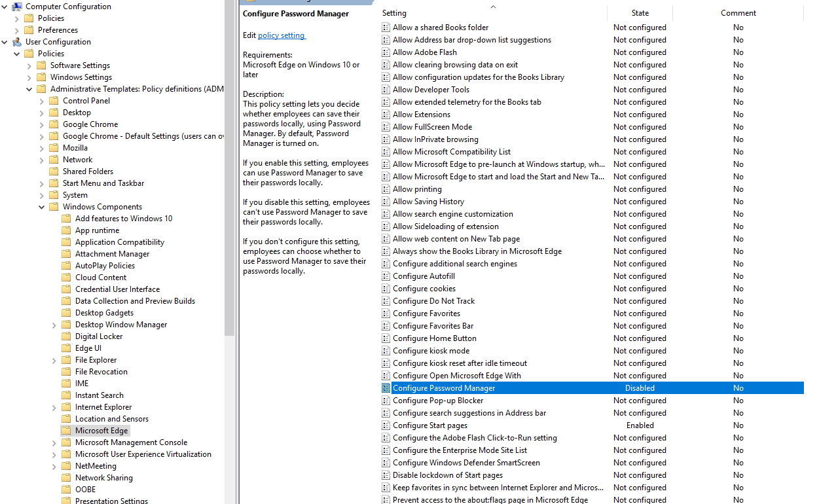817x504 pixels.
Task: Click the Microsoft Edge folder icon
Action: tap(66, 431)
